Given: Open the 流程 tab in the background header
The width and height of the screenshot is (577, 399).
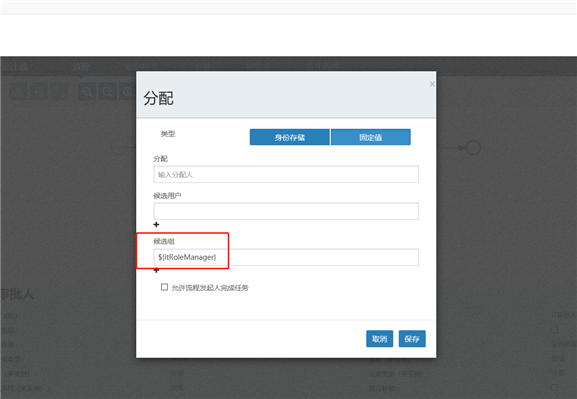Looking at the screenshot, I should (81, 67).
